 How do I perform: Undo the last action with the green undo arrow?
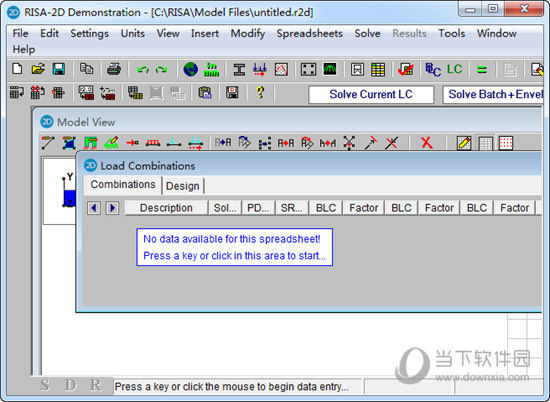(x=142, y=69)
